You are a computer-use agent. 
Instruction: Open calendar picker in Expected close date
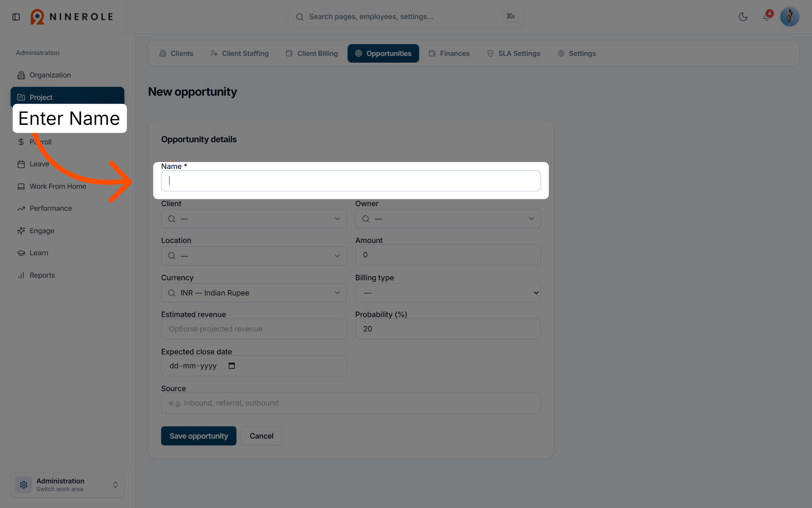click(232, 366)
